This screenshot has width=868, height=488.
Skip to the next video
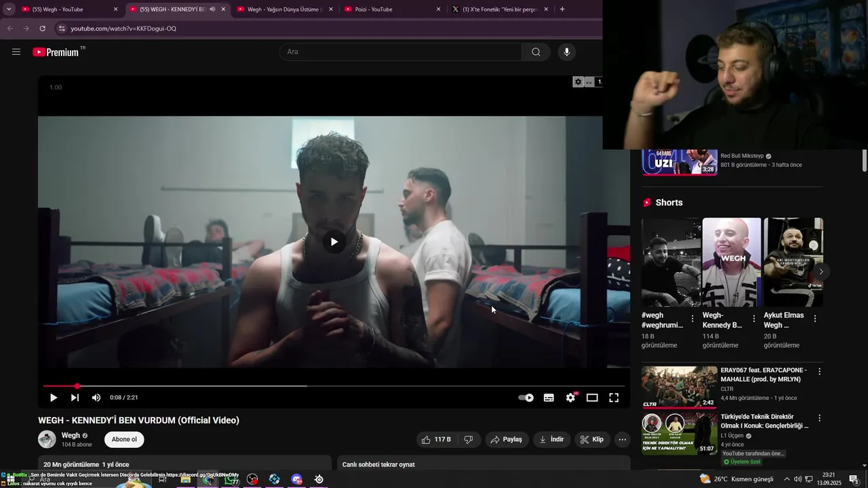point(75,398)
